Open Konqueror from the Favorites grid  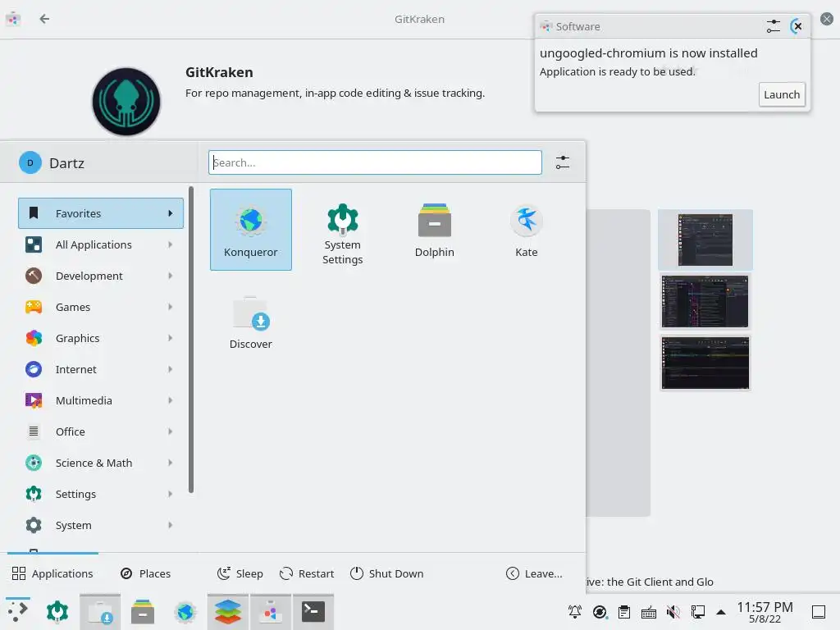251,230
